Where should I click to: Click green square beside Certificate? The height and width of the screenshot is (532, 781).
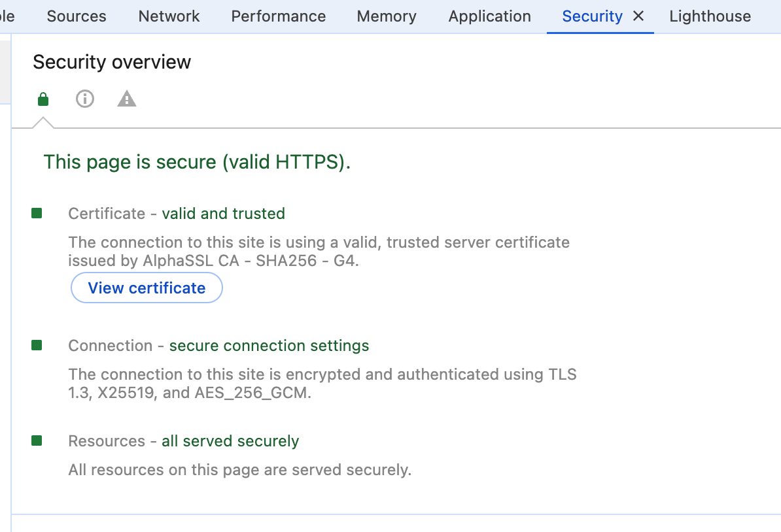[37, 213]
